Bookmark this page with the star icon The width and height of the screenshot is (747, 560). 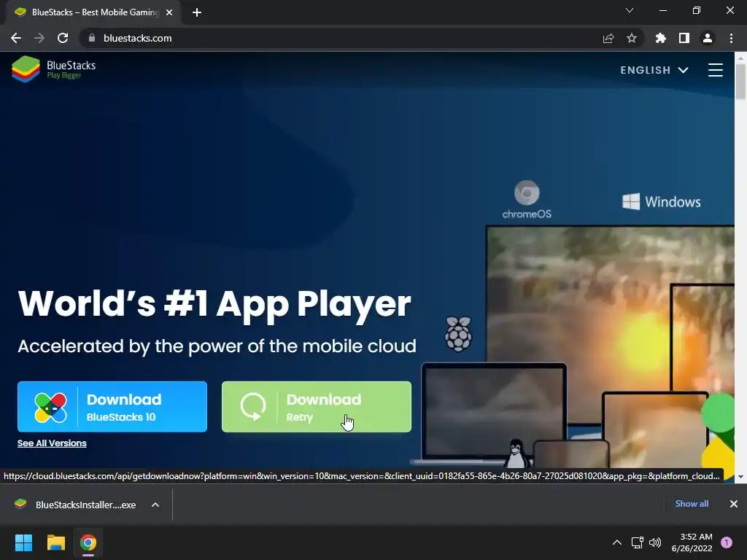point(632,38)
